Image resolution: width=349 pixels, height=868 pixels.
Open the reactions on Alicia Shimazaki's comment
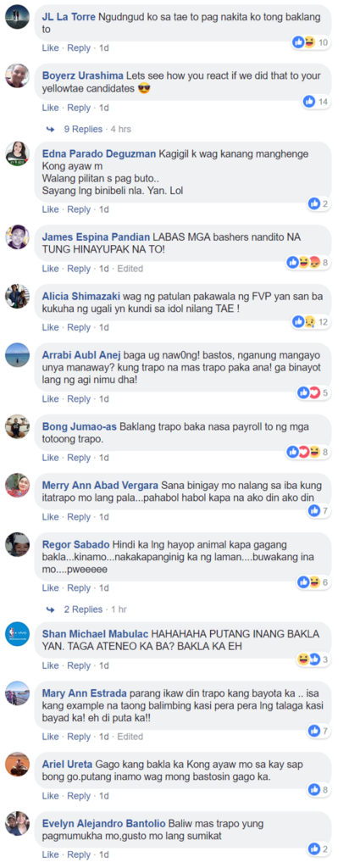tap(310, 321)
